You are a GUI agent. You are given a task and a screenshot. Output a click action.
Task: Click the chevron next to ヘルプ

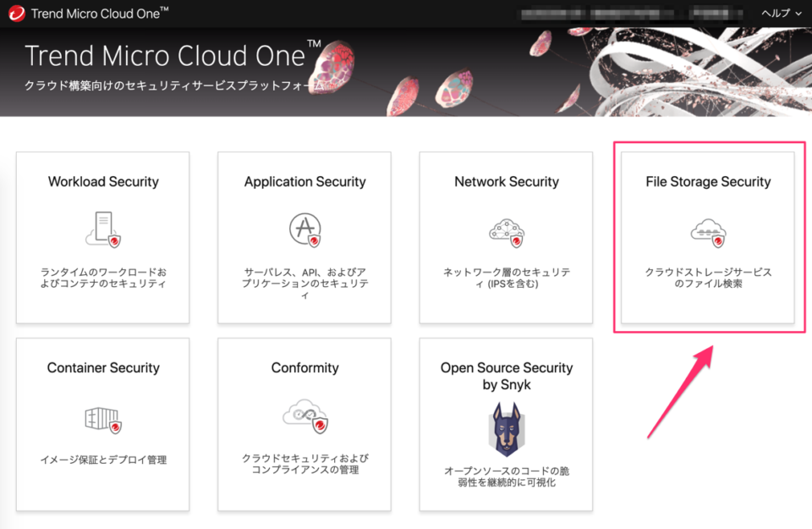point(798,14)
